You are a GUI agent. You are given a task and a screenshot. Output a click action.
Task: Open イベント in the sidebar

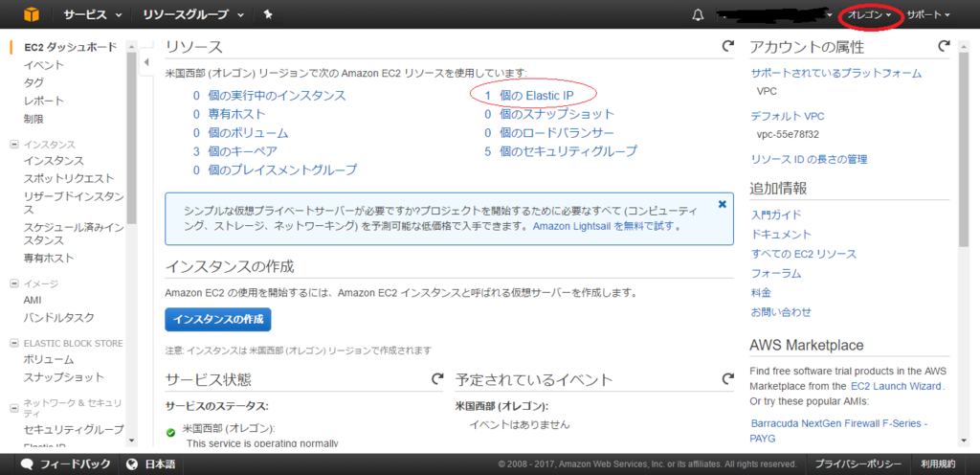[x=43, y=65]
